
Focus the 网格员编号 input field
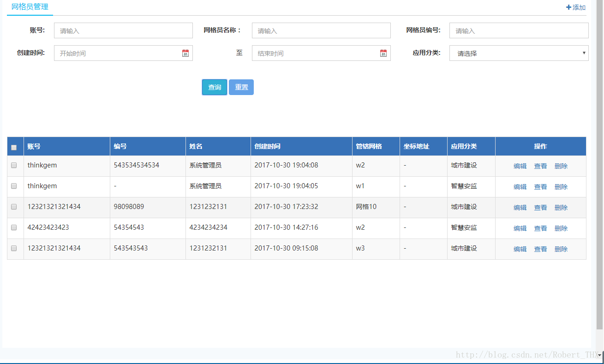pos(519,30)
